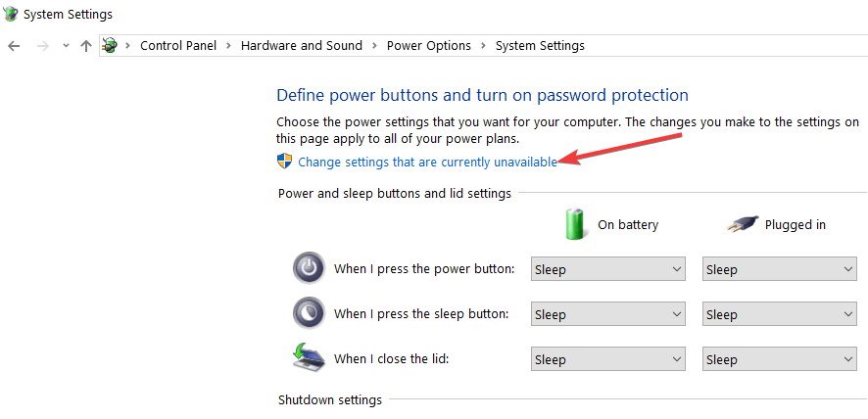Click the laptop lid close icon

pos(309,357)
